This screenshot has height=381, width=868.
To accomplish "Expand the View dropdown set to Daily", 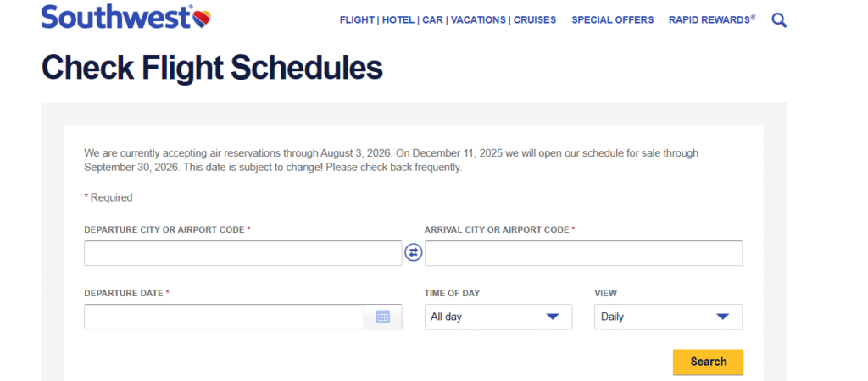I will pos(668,317).
